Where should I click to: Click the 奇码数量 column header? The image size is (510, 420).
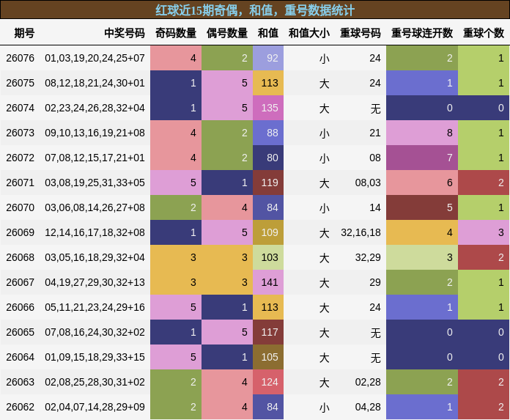176,33
